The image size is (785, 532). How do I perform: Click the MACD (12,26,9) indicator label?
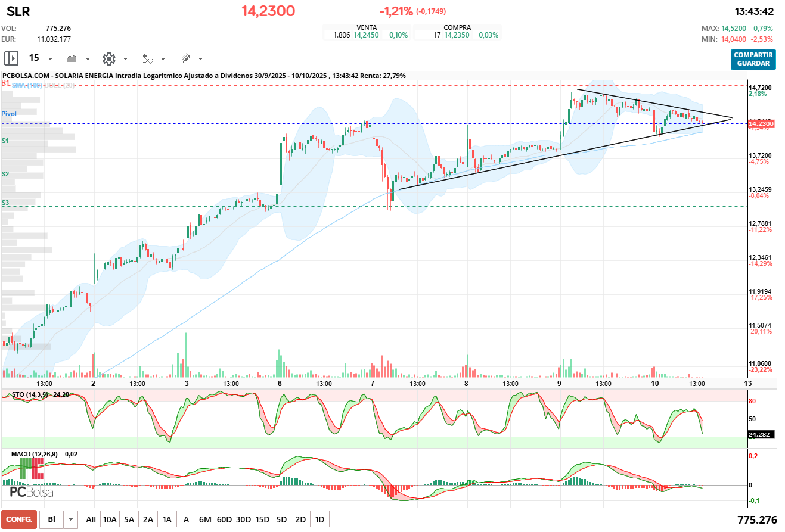pyautogui.click(x=35, y=454)
